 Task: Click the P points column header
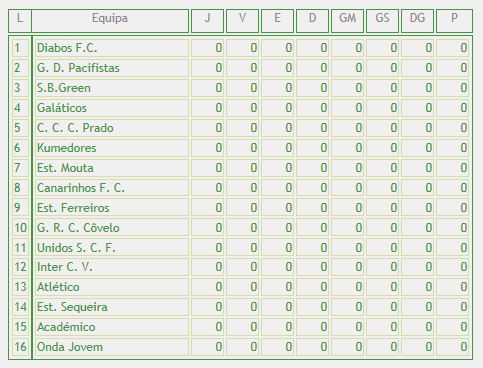pyautogui.click(x=454, y=18)
